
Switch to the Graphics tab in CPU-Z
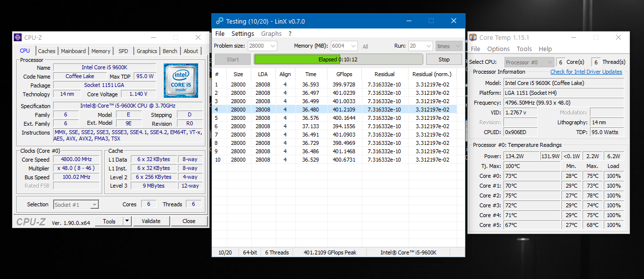[x=147, y=51]
